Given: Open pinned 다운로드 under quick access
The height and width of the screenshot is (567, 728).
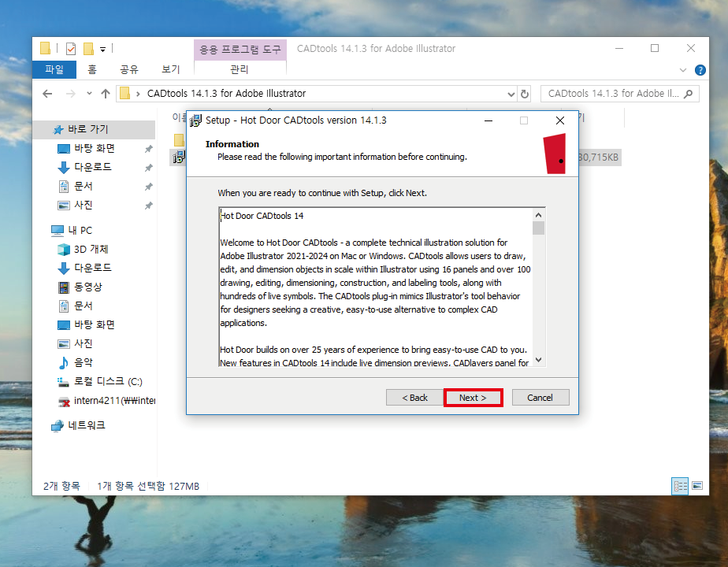Looking at the screenshot, I should (93, 167).
